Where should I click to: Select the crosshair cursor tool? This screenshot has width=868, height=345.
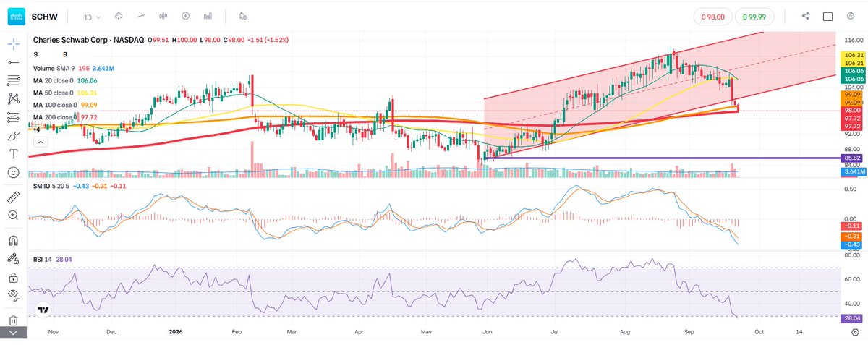point(13,44)
